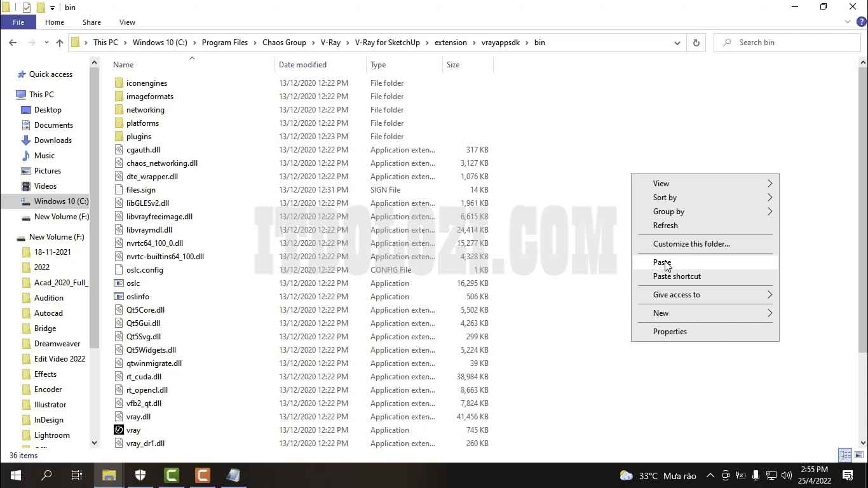This screenshot has height=488, width=868.
Task: Open the vray application file icon
Action: point(118,430)
